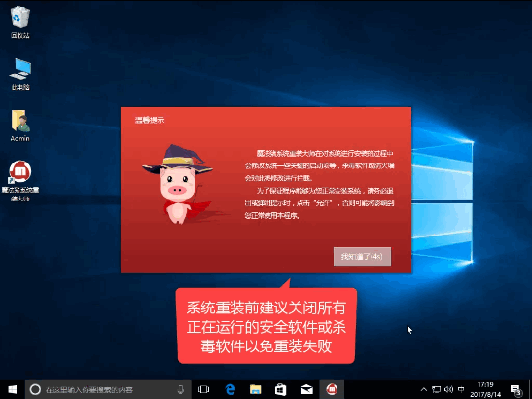Open the Recycle Bin desktop icon
The image size is (532, 399).
[20, 22]
